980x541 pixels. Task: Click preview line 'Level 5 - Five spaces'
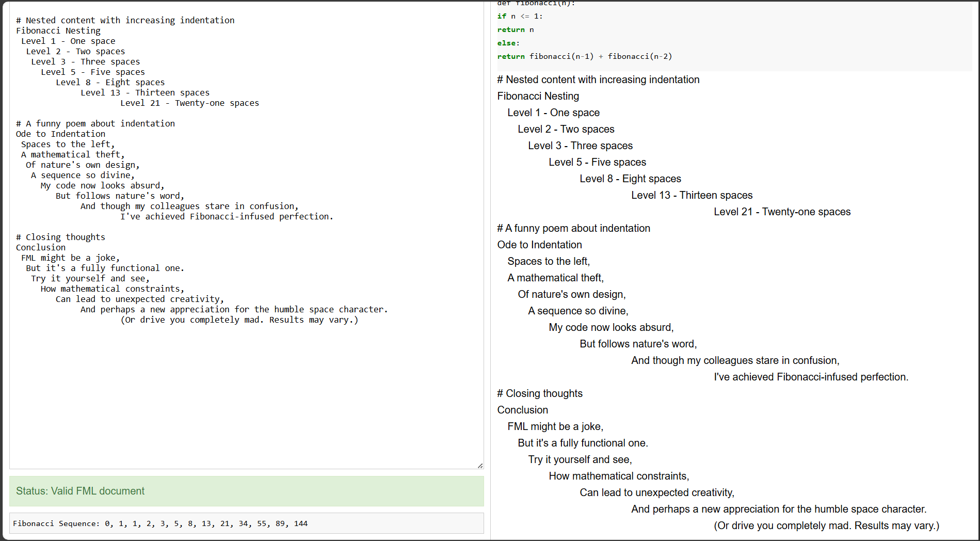coord(598,162)
